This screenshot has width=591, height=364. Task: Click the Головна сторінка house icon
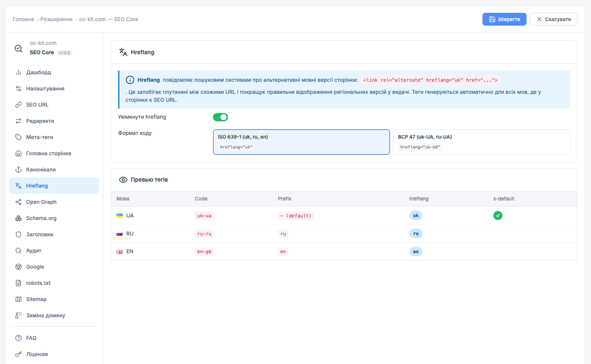pyautogui.click(x=18, y=153)
